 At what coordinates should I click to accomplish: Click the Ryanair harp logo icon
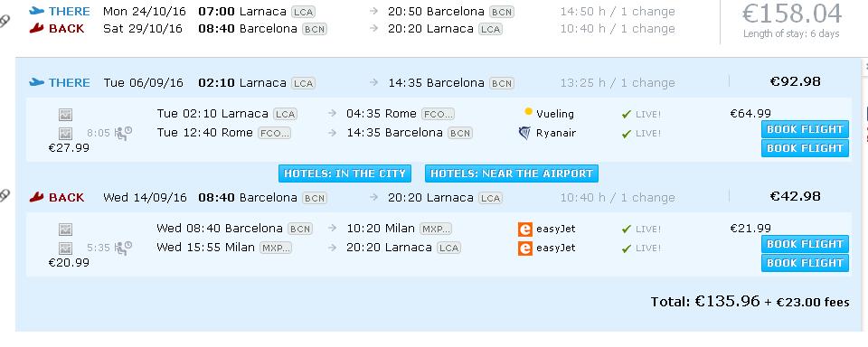[x=524, y=133]
